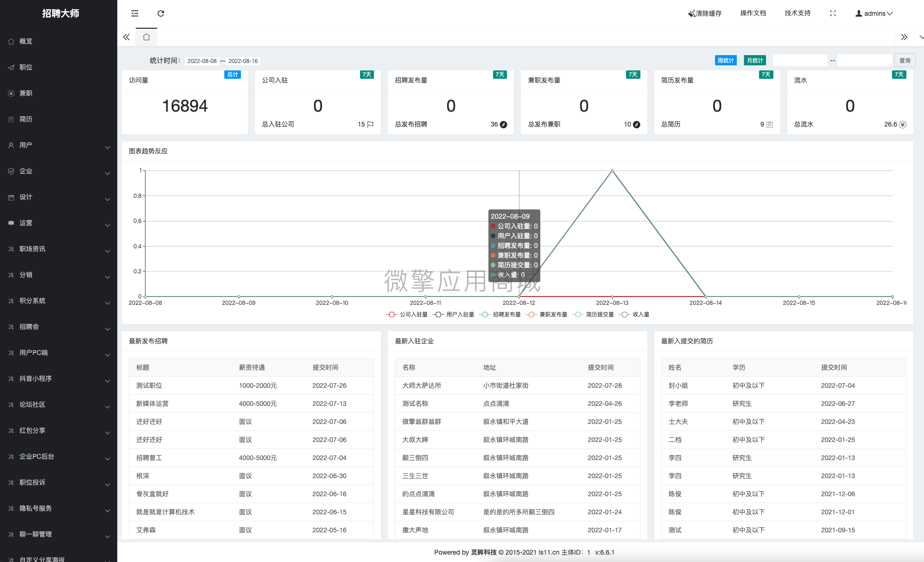Toggle the 收入量 legend series
The image size is (924, 562).
pos(634,315)
